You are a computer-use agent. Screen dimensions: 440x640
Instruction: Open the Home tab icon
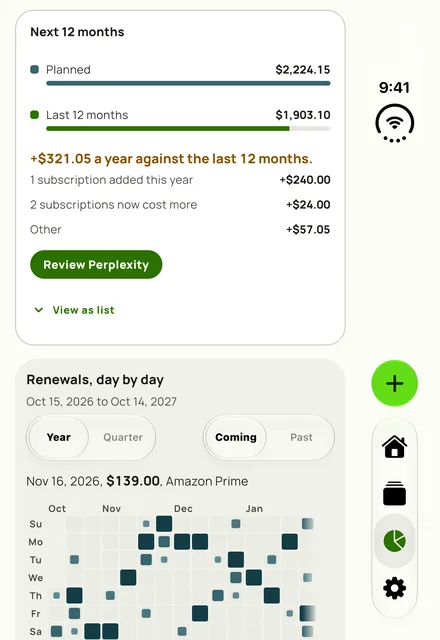pos(394,447)
